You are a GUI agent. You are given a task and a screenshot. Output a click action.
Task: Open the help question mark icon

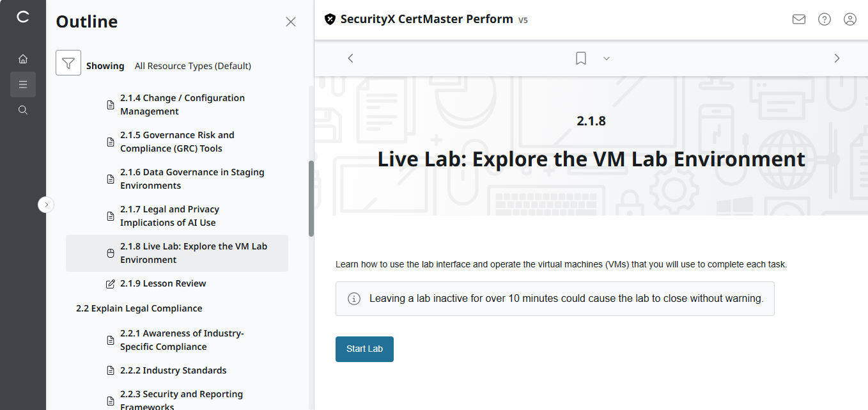click(x=825, y=19)
